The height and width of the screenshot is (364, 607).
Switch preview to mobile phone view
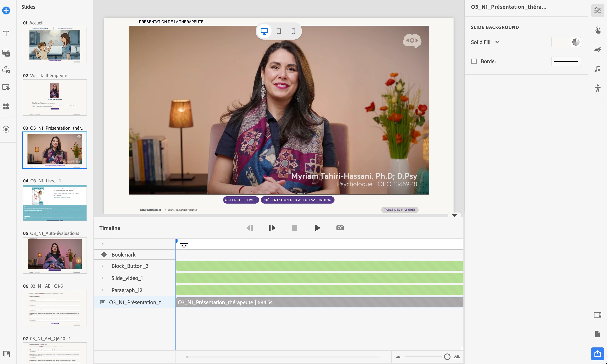click(x=293, y=31)
